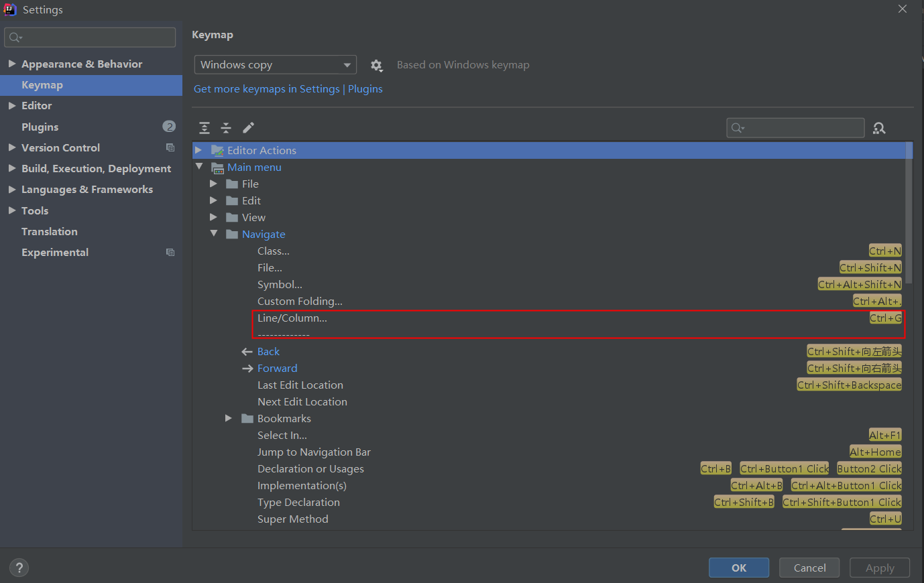Screen dimensions: 924x583
Task: Open the Windows copy keymap dropdown
Action: pos(275,65)
